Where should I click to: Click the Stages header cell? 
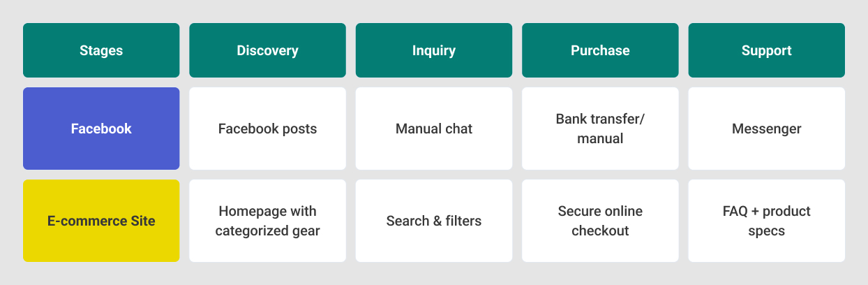(101, 50)
